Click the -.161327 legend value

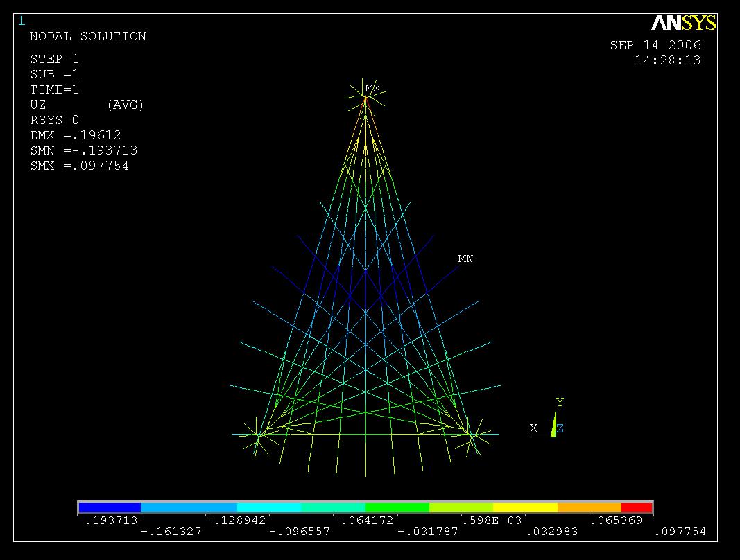[x=171, y=532]
